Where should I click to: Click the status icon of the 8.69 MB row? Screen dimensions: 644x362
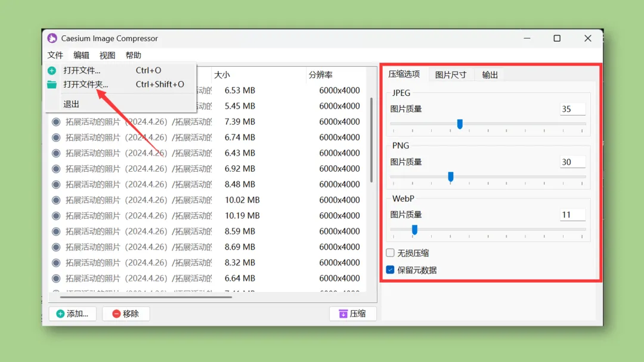[x=56, y=247]
